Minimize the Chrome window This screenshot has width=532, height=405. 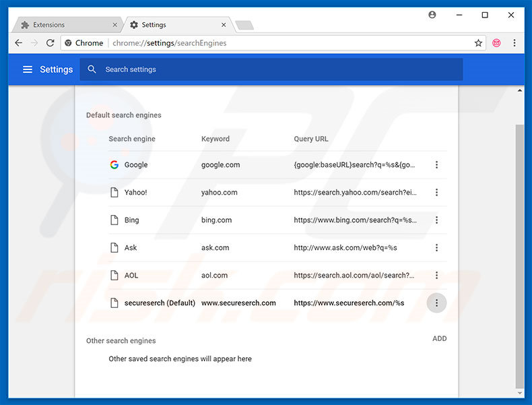(459, 15)
